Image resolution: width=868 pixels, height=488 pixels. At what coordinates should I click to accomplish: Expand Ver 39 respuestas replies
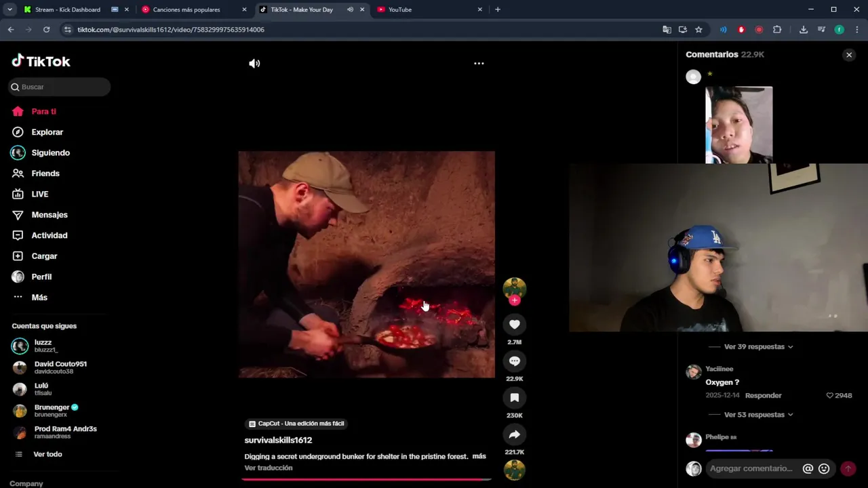click(x=758, y=346)
